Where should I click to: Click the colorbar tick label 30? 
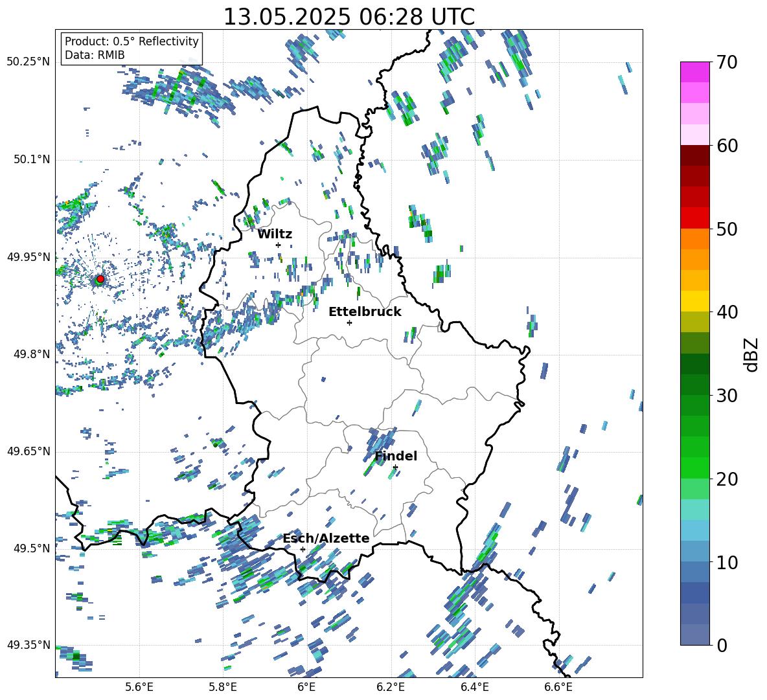click(727, 396)
